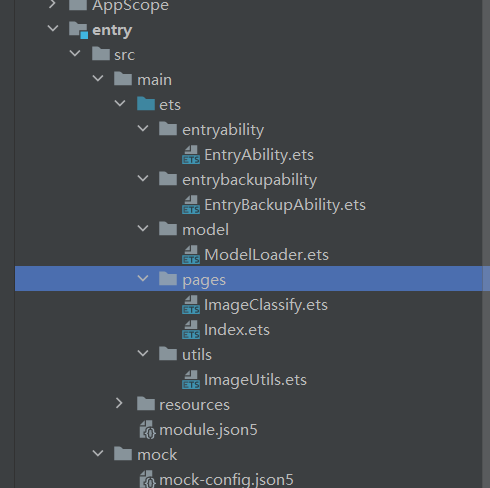Expand the resources folder
490x488 pixels.
pos(119,403)
